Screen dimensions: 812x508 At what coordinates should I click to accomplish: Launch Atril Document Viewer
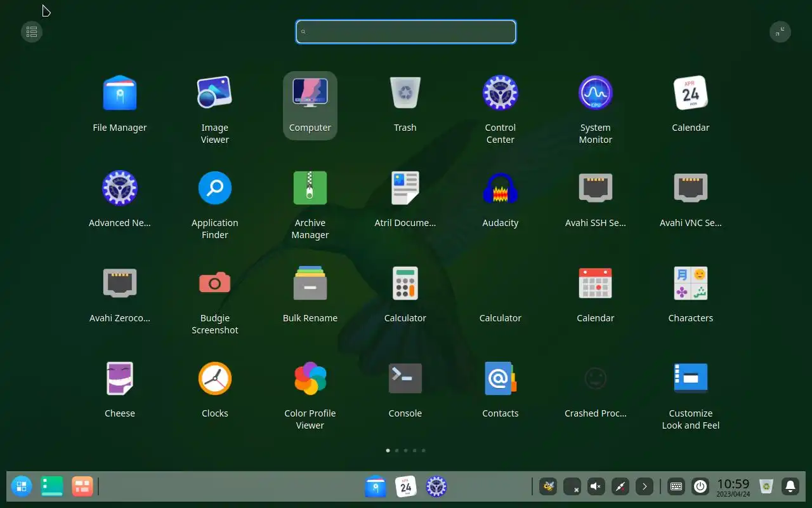[x=405, y=189]
